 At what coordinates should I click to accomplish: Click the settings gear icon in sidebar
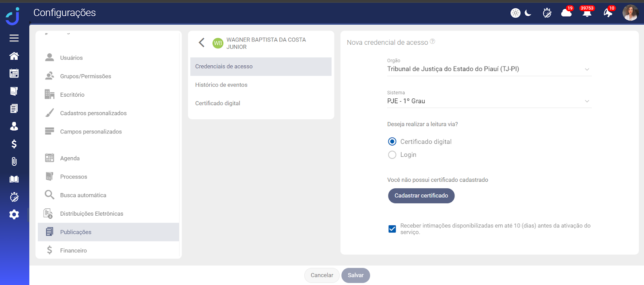(14, 214)
